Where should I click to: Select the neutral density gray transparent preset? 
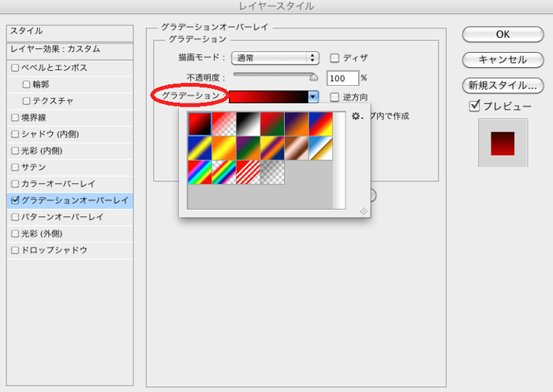(x=272, y=173)
